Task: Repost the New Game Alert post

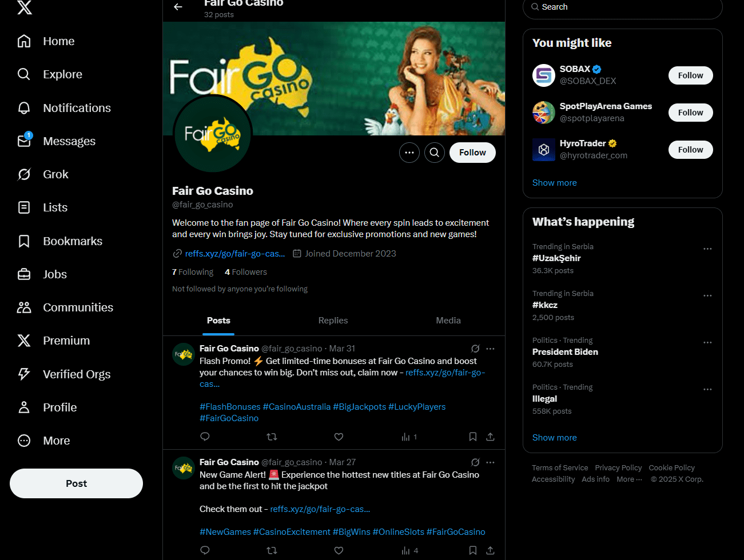Action: 272,550
